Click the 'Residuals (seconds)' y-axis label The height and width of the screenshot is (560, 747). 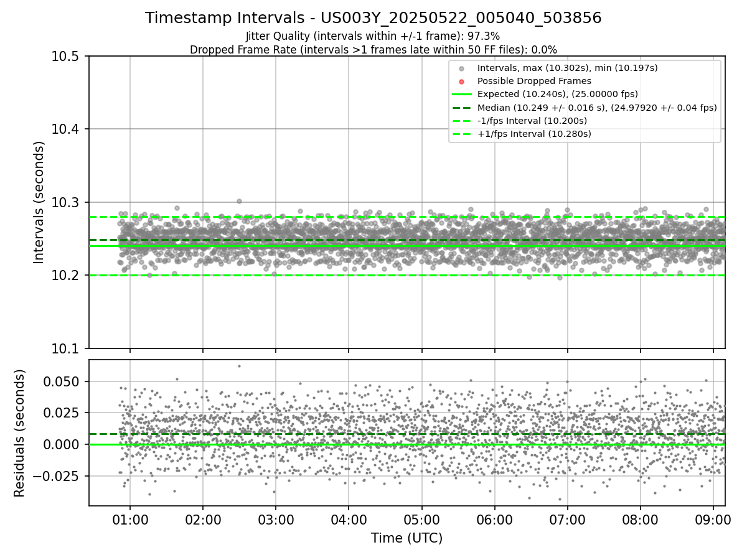click(19, 433)
